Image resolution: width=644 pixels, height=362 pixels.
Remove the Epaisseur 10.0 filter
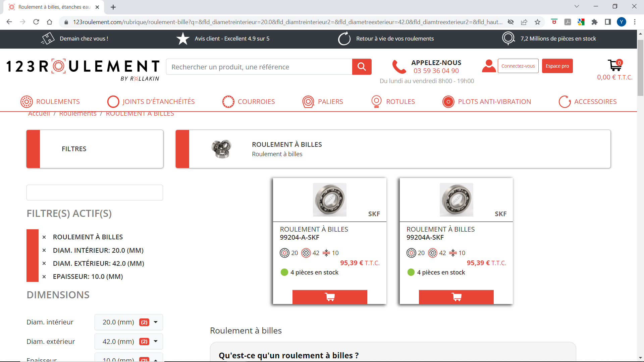[x=44, y=277]
